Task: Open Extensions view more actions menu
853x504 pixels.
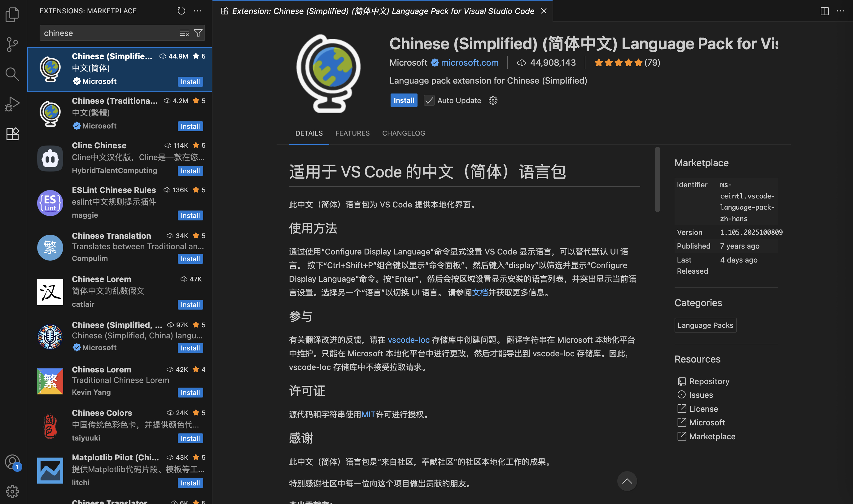Action: (x=198, y=11)
